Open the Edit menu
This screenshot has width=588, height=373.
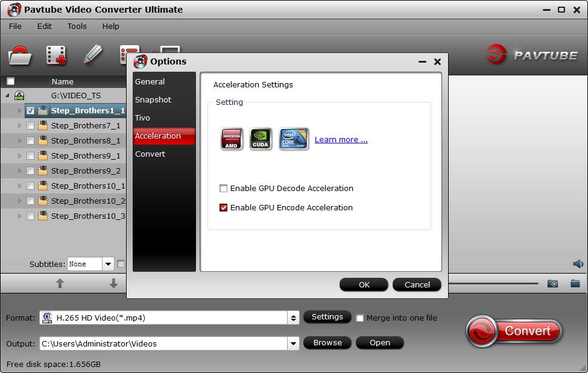point(44,27)
